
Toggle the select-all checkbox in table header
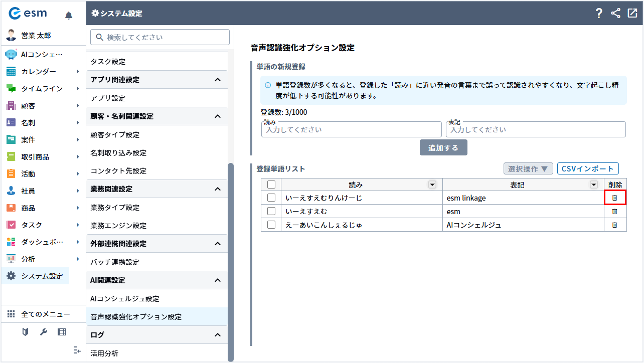point(271,185)
